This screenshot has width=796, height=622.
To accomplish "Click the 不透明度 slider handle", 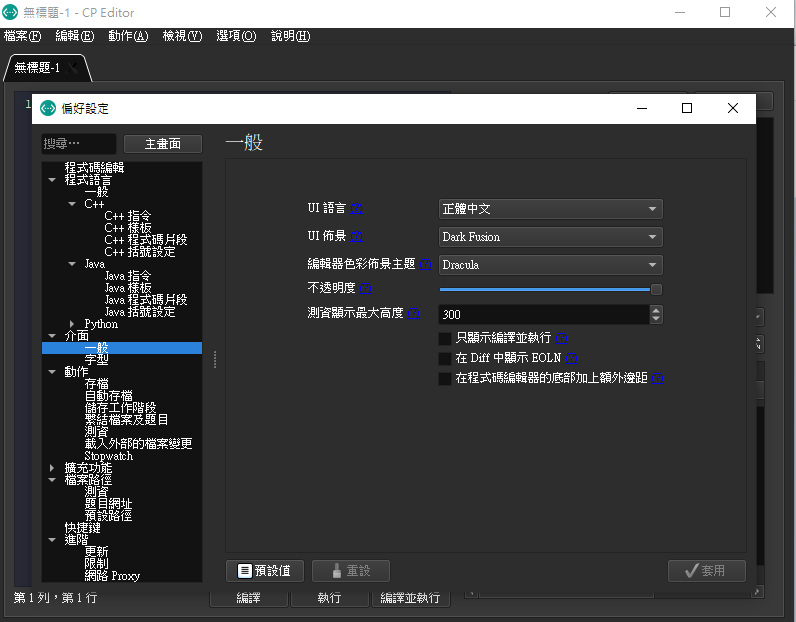I will pyautogui.click(x=656, y=289).
